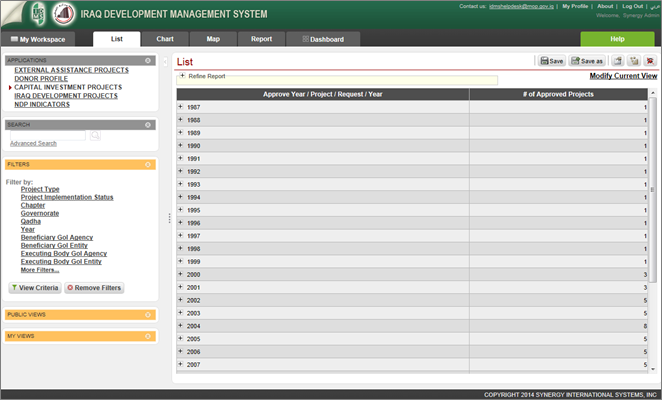
Task: Open the About link in header
Action: (x=605, y=6)
